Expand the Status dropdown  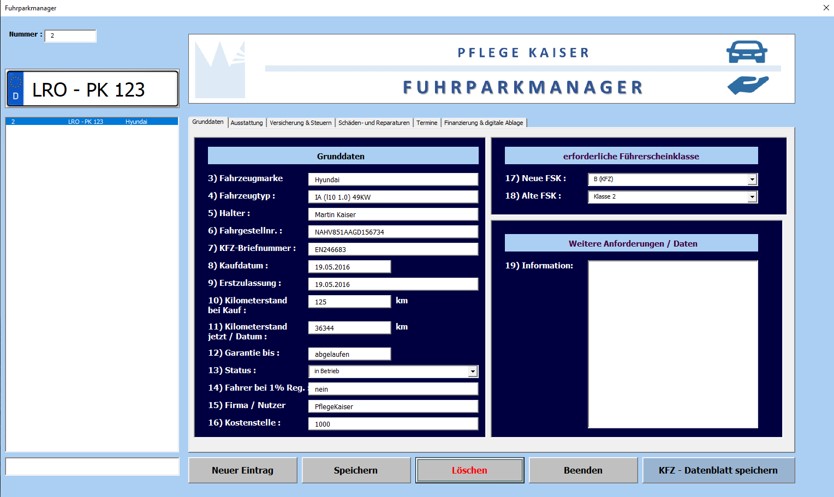(x=473, y=371)
